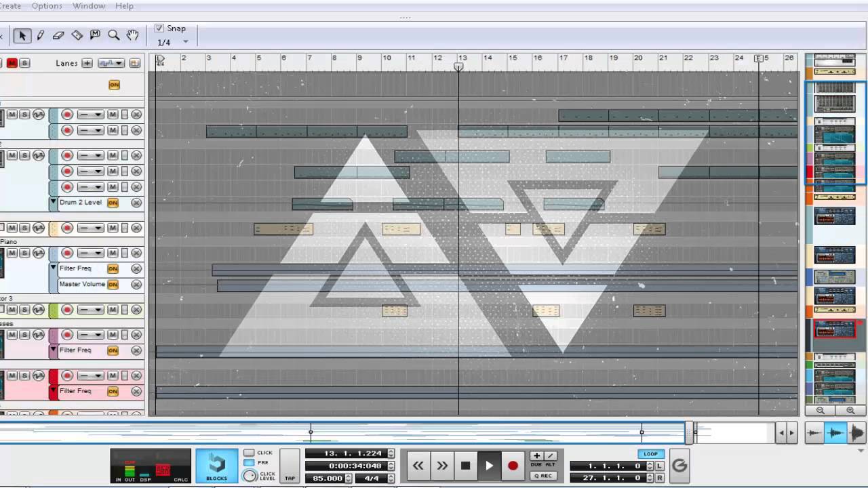Zoom out with the minus magnifier icon
868x488 pixels.
click(x=820, y=410)
